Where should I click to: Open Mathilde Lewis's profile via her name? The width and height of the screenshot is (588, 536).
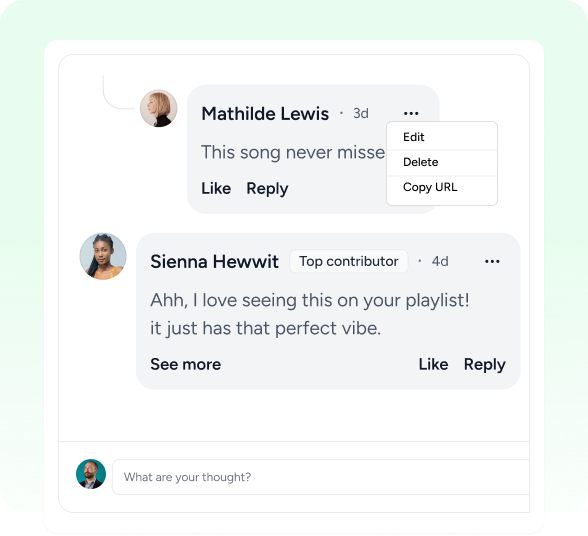265,113
